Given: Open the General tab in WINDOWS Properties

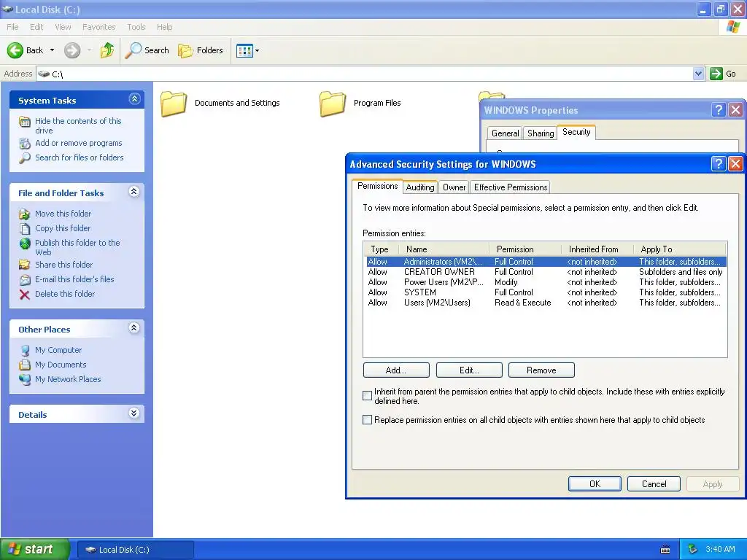Looking at the screenshot, I should (505, 133).
